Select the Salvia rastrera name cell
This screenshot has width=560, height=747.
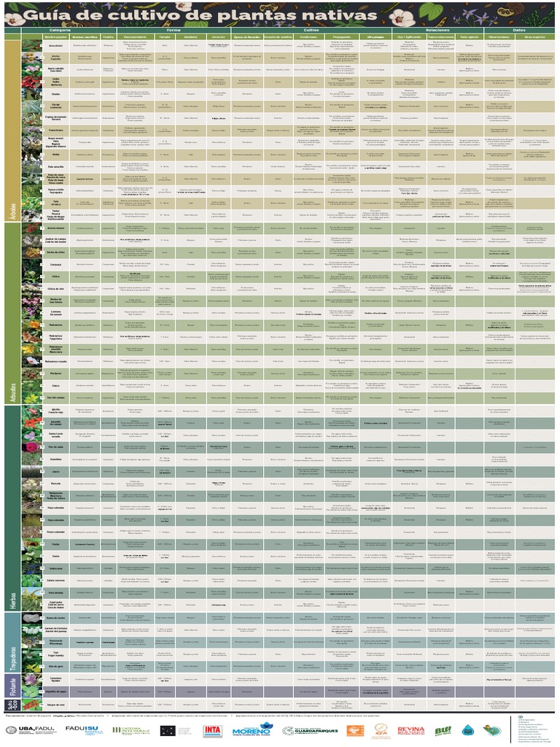pos(55,580)
